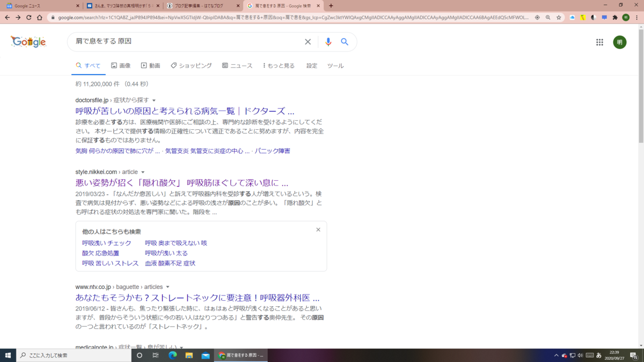Open Task View in the taskbar
The width and height of the screenshot is (644, 362).
tap(156, 355)
